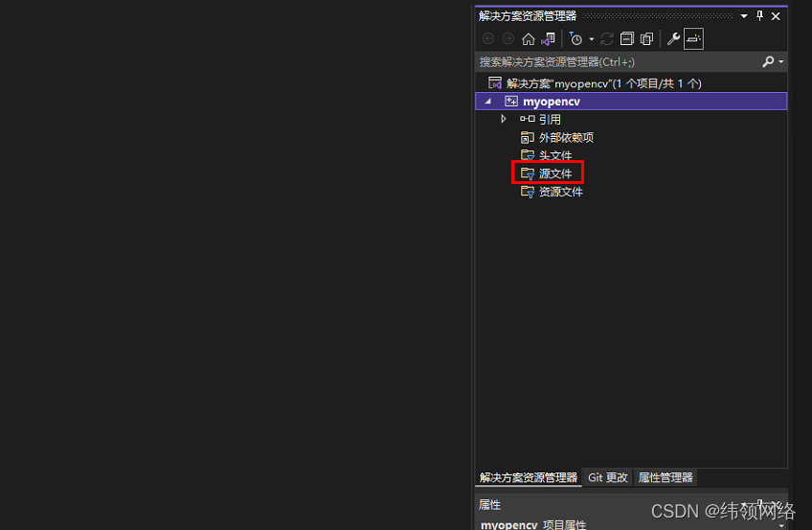Close the Solution Explorer panel
Viewport: 812px width, 530px height.
[776, 16]
